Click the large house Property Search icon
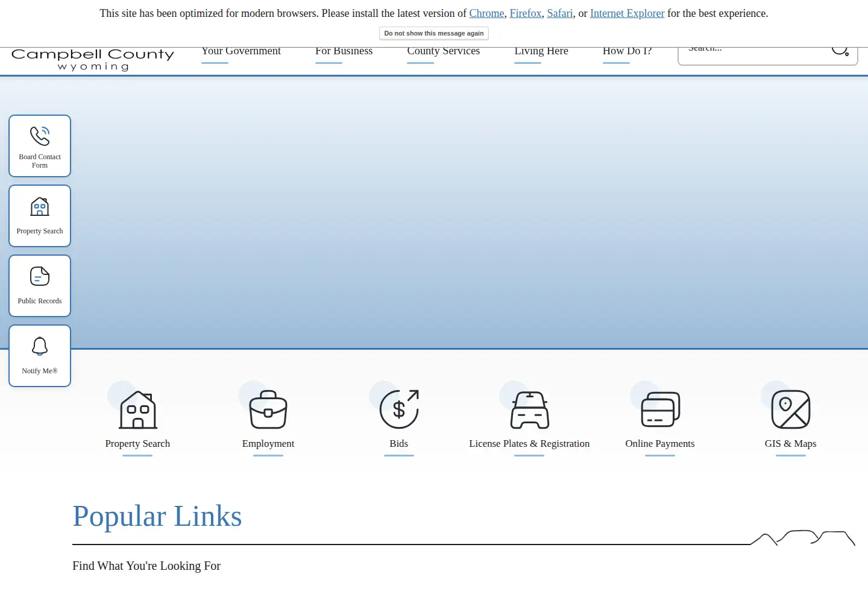868x603 pixels. click(138, 409)
